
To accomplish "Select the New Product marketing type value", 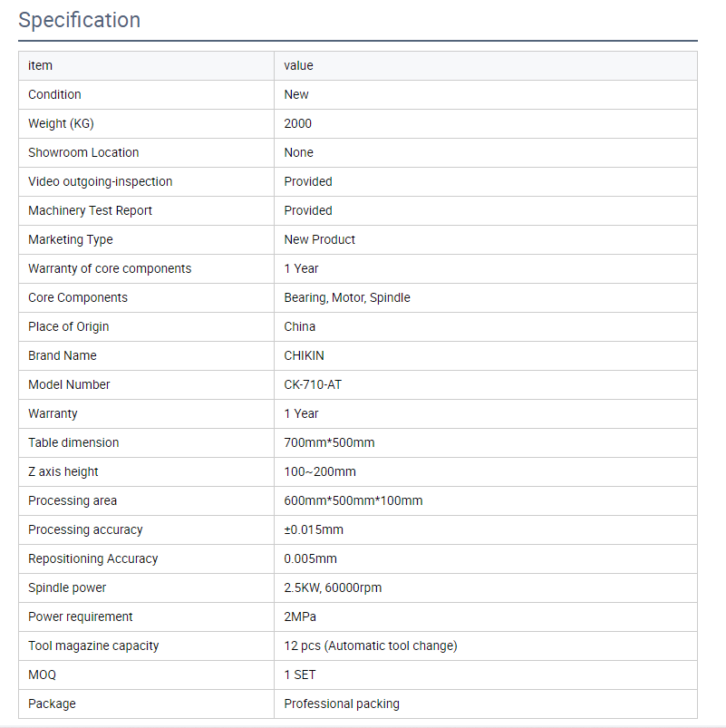I will coord(319,239).
